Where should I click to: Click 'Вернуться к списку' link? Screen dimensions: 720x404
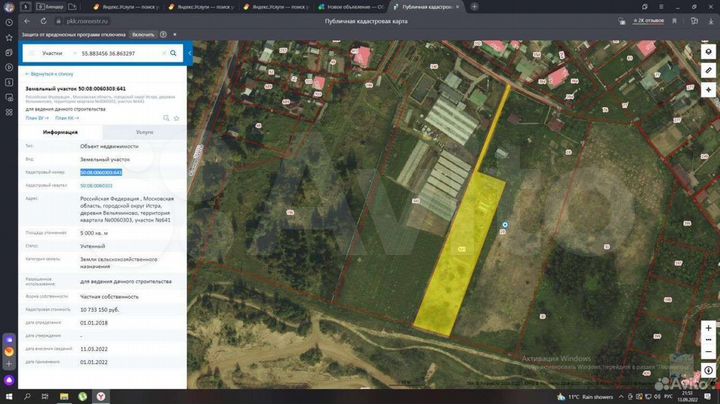tap(51, 74)
